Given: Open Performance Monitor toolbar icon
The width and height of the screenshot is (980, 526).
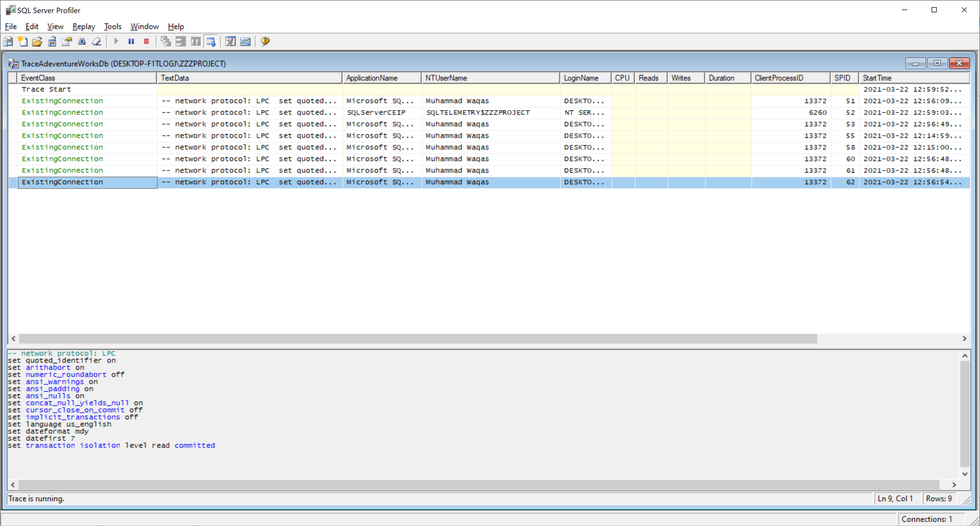Looking at the screenshot, I should coord(245,41).
